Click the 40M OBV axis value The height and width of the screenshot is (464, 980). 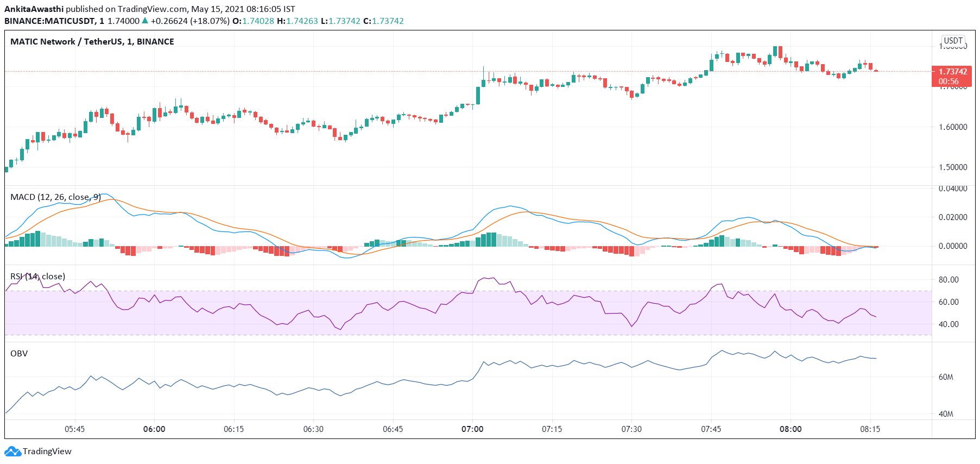(946, 414)
